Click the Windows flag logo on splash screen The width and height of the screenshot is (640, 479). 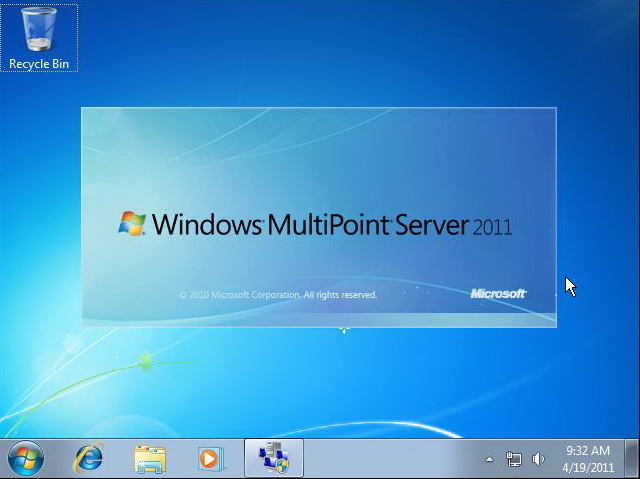(132, 223)
